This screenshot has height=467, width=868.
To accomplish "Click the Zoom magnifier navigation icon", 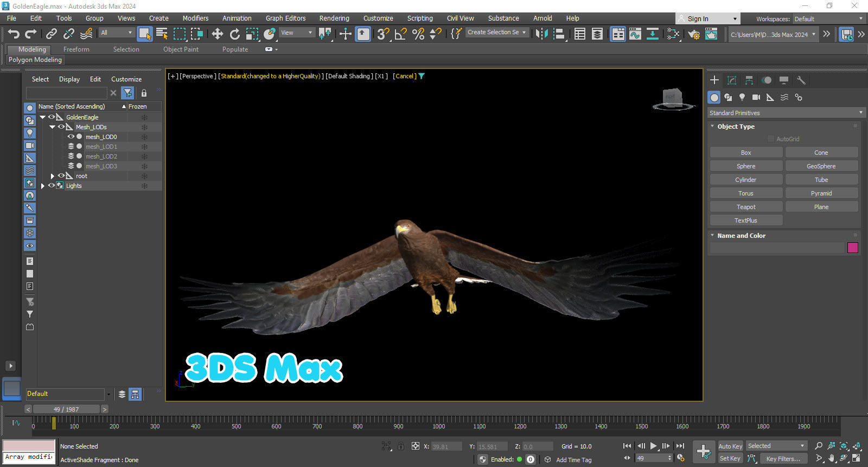I will point(819,446).
